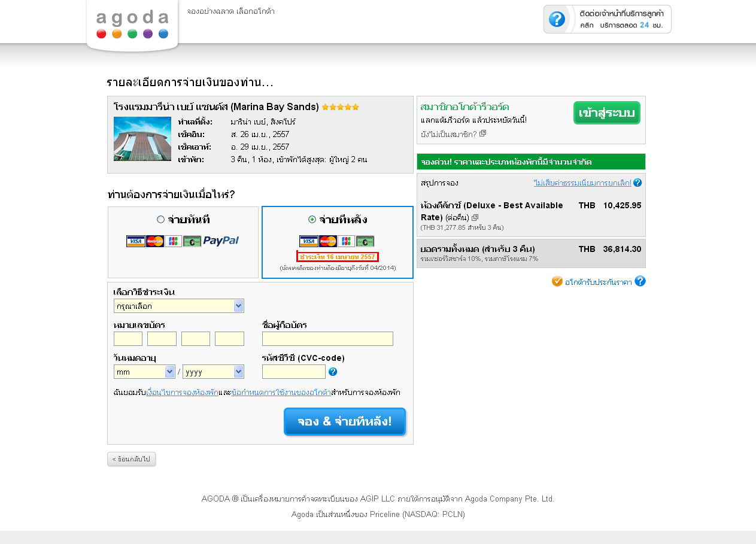Click the สมาชิกอโกด้ารีวอร์ด rewards heading
The image size is (756, 544).
(x=465, y=107)
